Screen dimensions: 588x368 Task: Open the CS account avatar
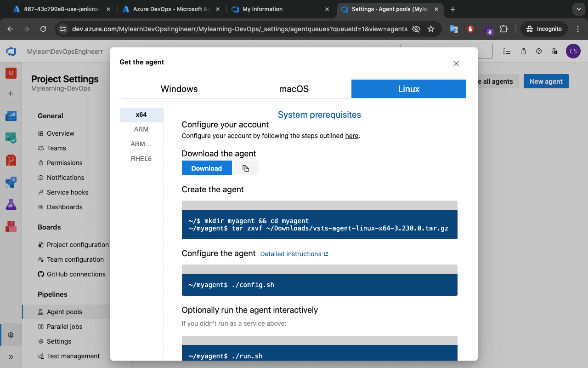573,52
